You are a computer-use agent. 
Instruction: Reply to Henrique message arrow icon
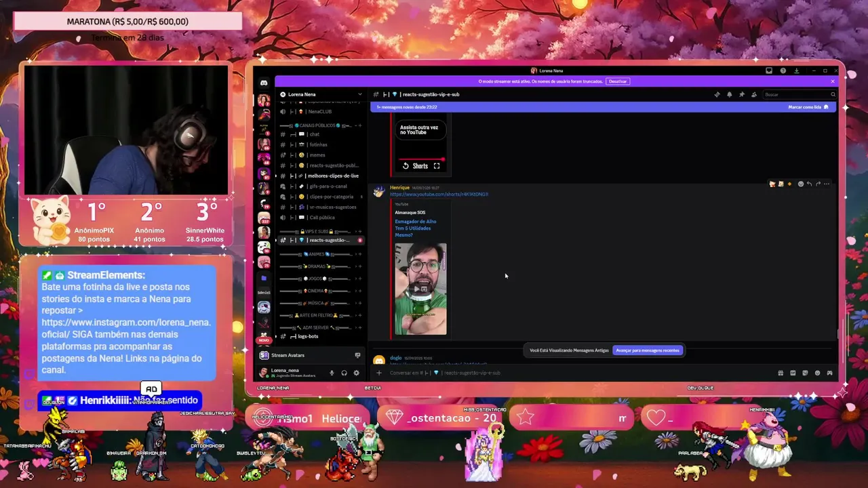coord(809,184)
